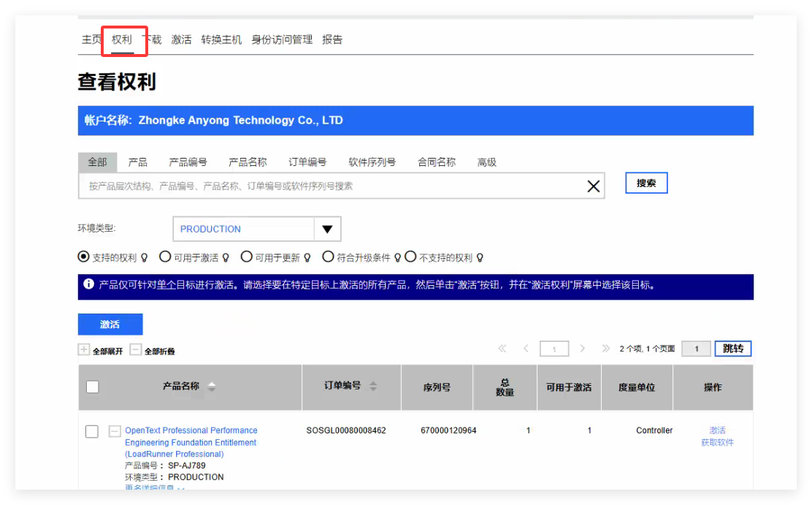The height and width of the screenshot is (505, 812).
Task: Check the select-all checkbox in table header
Action: pos(92,387)
